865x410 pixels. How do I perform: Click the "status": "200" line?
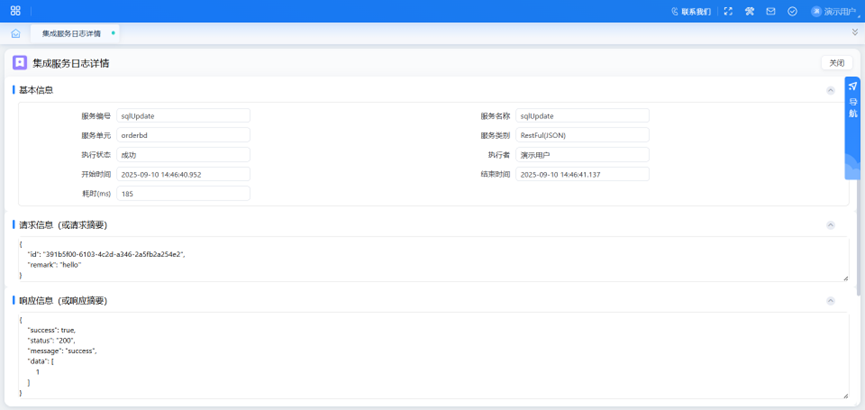51,340
